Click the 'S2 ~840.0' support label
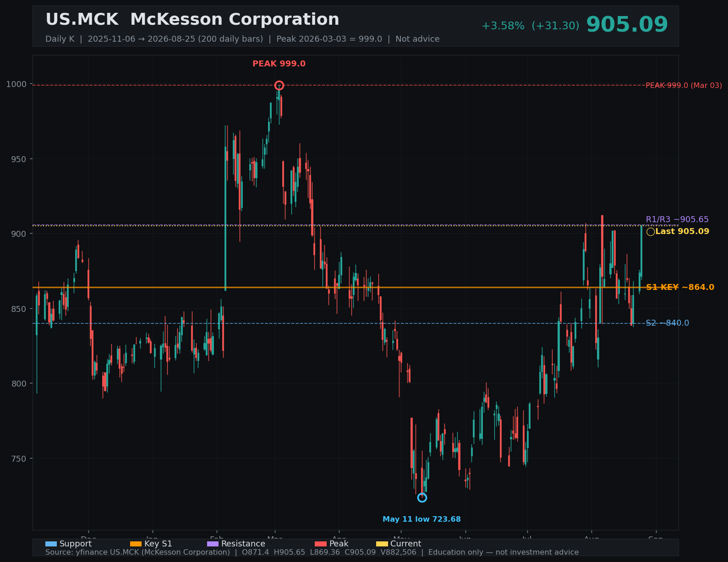Viewport: 728px width, 562px height. (x=667, y=323)
